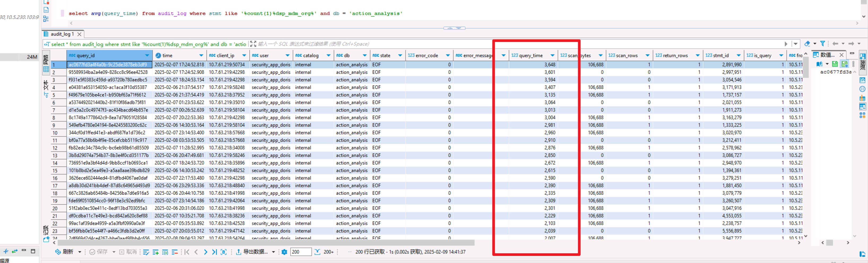
Task: Click the refresh icon in result toolbar
Action: [x=58, y=252]
